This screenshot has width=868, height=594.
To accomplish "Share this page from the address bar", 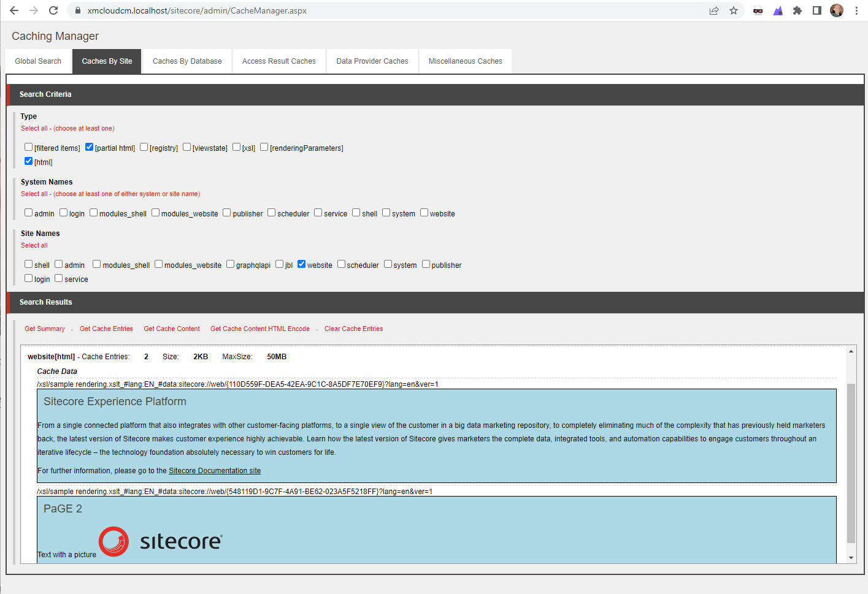I will coord(714,10).
